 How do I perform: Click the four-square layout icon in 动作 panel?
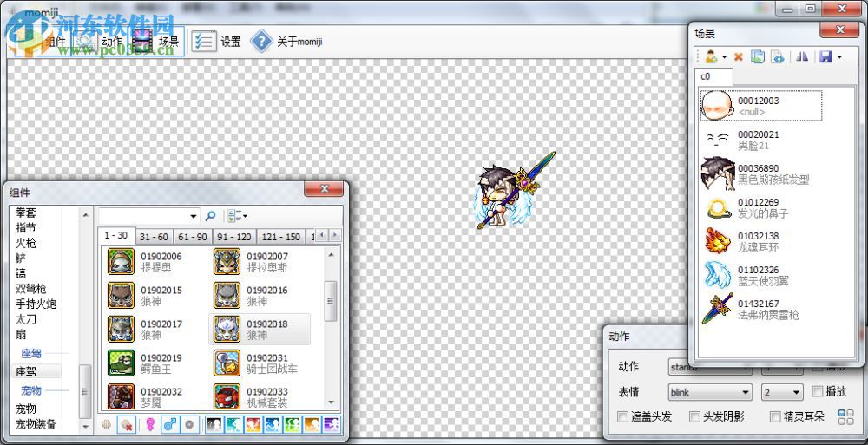point(845,417)
